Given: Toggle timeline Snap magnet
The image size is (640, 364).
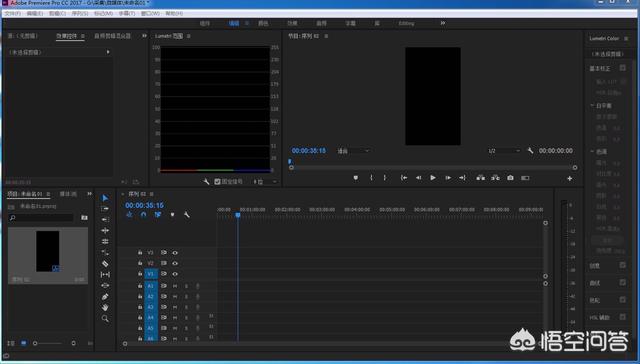Looking at the screenshot, I should pos(143,215).
